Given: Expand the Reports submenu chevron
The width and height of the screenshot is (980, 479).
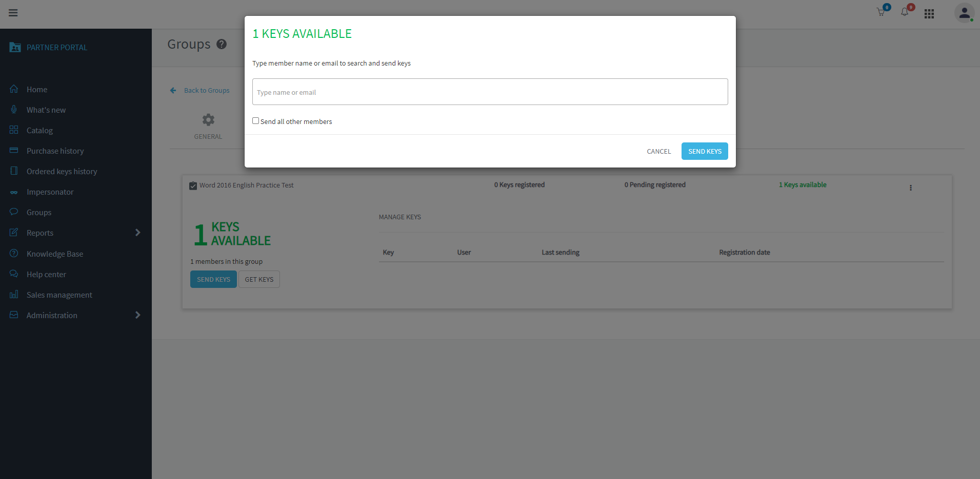Looking at the screenshot, I should [137, 233].
